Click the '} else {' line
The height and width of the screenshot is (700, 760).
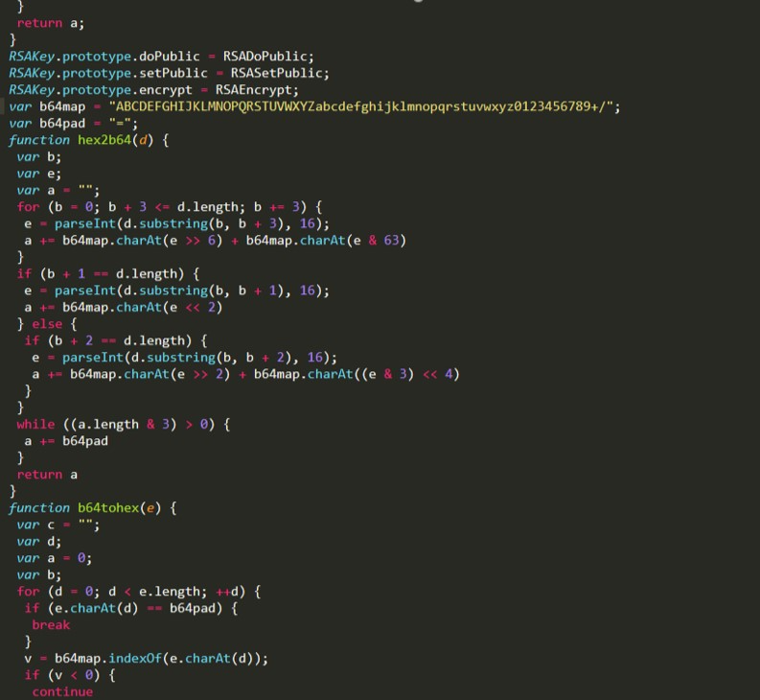[x=47, y=324]
